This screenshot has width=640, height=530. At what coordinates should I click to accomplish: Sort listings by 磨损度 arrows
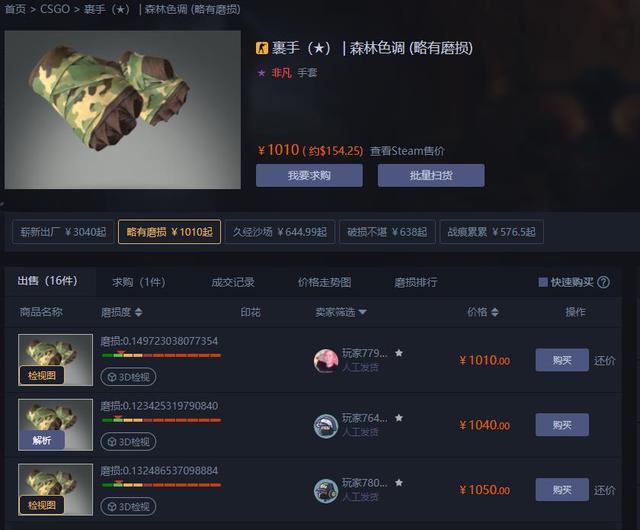138,312
